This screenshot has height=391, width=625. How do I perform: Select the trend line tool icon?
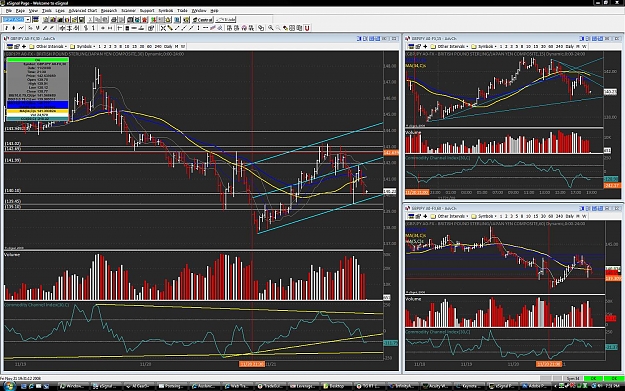click(177, 28)
